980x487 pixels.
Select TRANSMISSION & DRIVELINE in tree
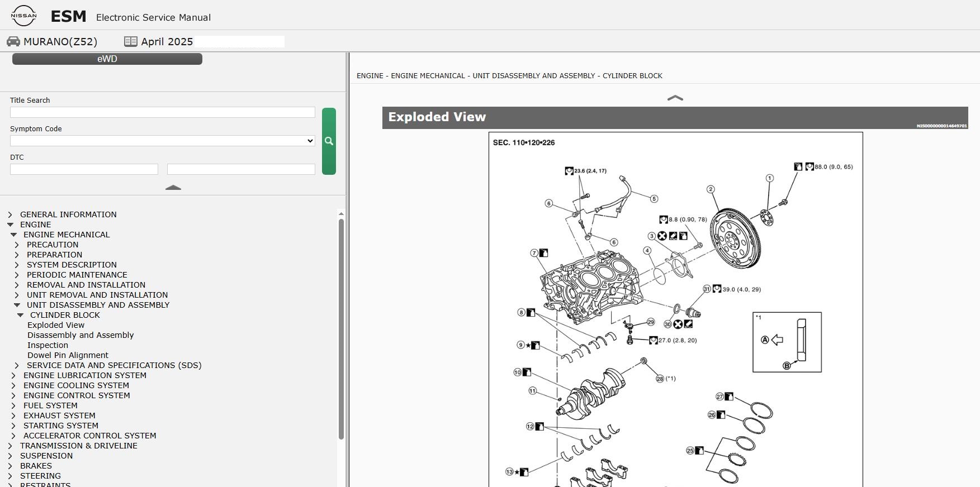click(x=79, y=446)
